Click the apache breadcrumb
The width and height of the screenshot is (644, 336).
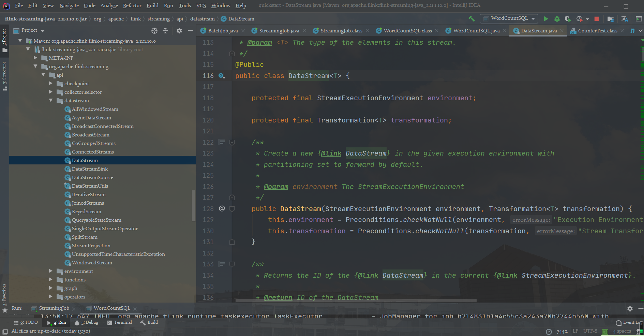(116, 19)
